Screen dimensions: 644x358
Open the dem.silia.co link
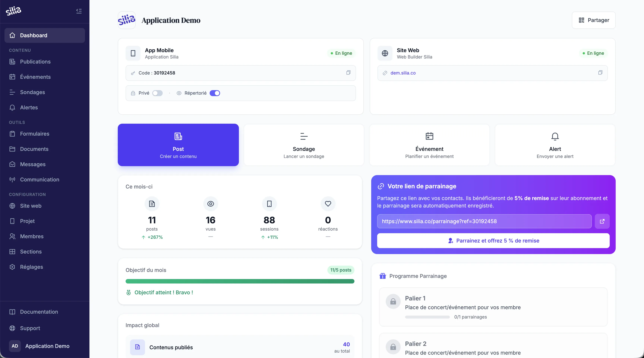coord(403,73)
